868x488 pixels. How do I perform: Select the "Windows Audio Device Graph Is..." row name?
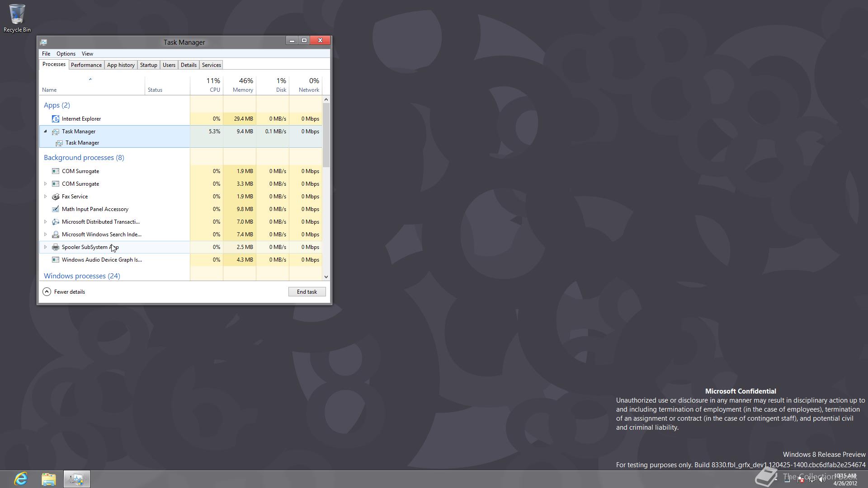tap(102, 260)
